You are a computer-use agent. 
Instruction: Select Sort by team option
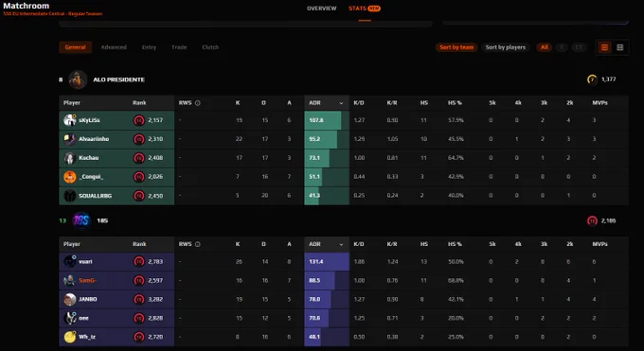click(x=456, y=47)
